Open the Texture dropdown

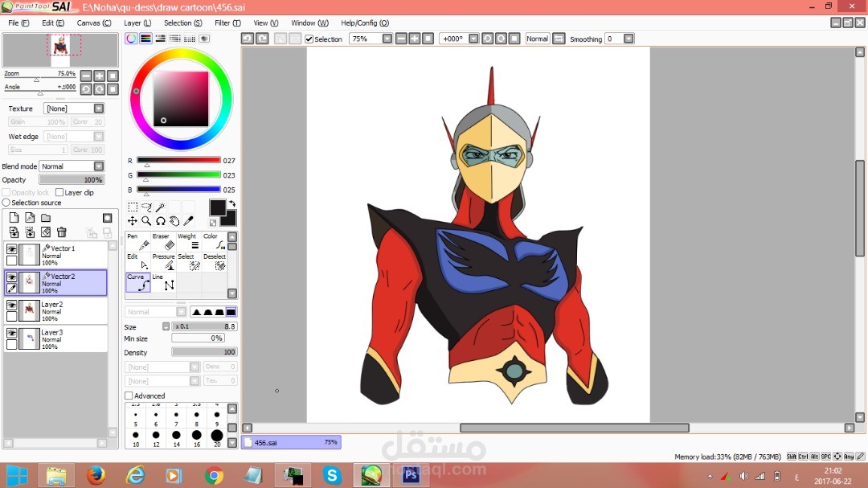99,108
